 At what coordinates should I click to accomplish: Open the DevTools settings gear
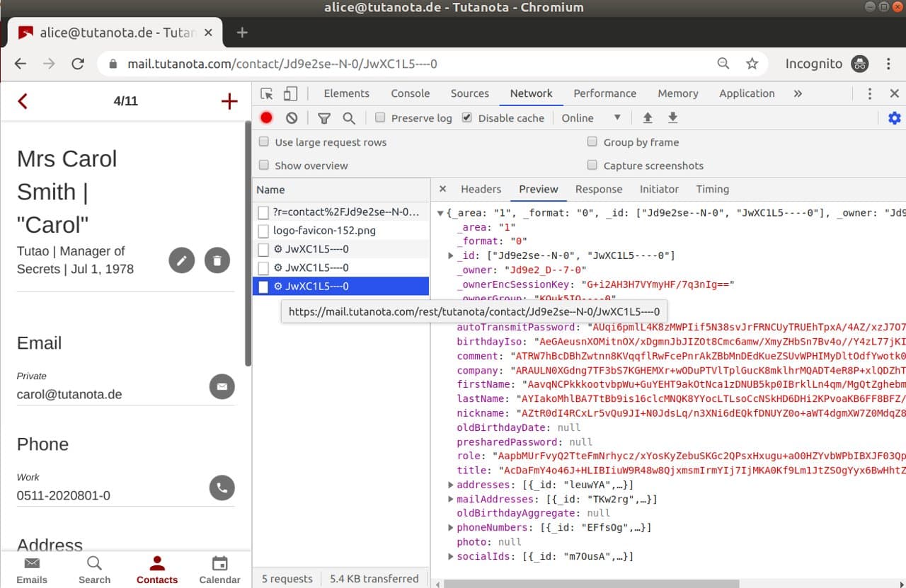point(894,118)
